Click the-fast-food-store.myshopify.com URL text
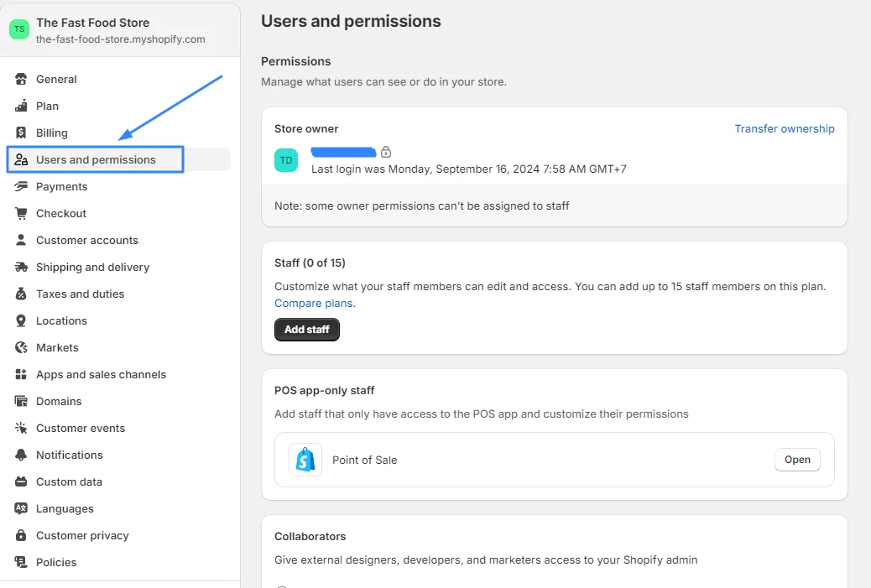 (121, 39)
